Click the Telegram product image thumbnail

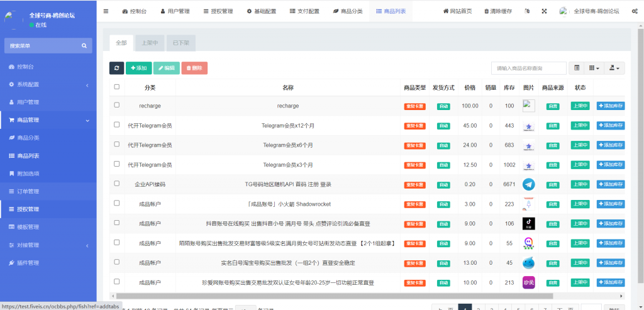pos(528,184)
